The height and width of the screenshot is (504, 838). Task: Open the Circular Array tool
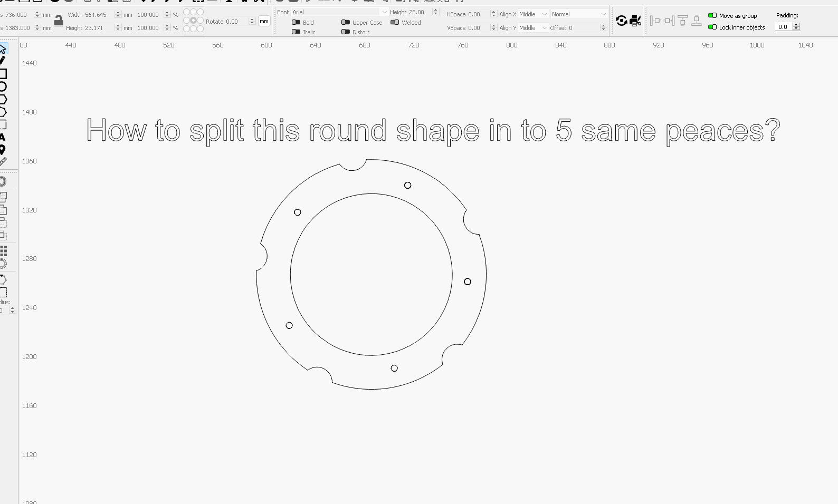[x=3, y=263]
